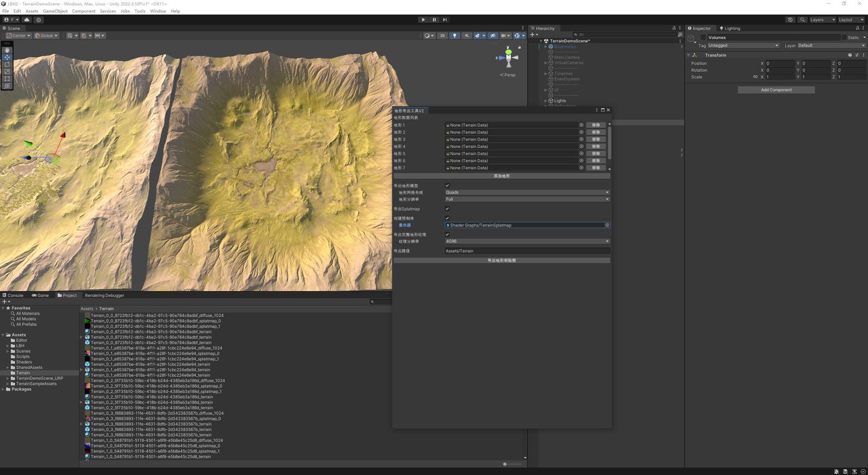Open the object picker for the 着色器 shader field

pyautogui.click(x=606, y=225)
